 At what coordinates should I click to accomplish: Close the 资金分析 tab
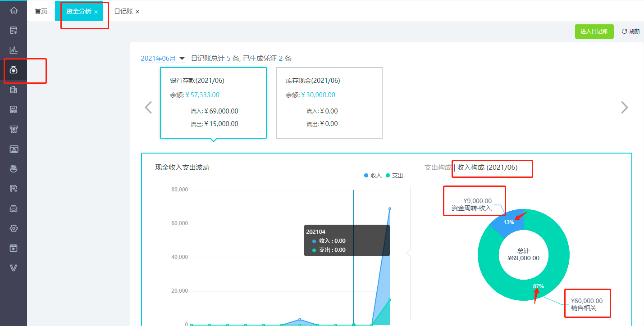click(96, 12)
